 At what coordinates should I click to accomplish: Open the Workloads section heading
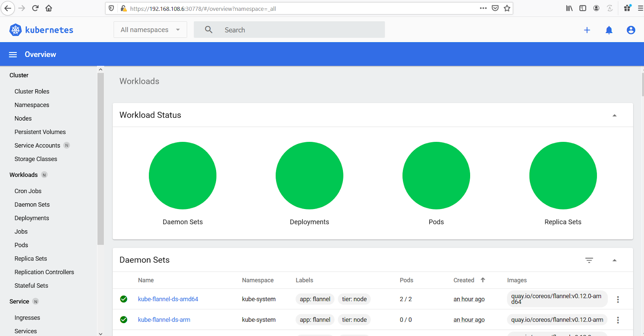pos(23,175)
